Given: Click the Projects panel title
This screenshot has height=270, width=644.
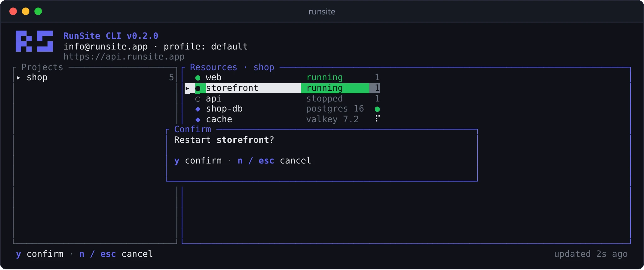Looking at the screenshot, I should [x=42, y=67].
